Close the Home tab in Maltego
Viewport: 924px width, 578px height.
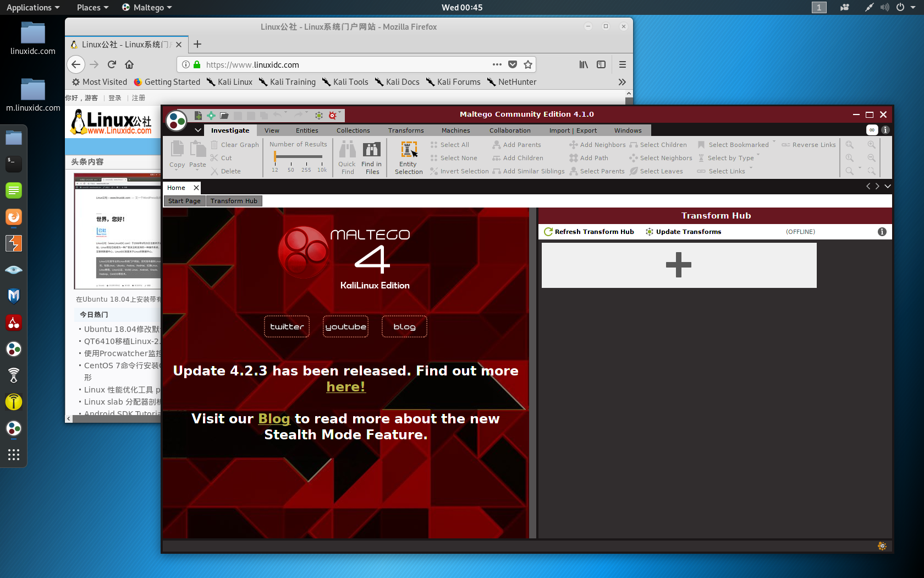tap(196, 188)
